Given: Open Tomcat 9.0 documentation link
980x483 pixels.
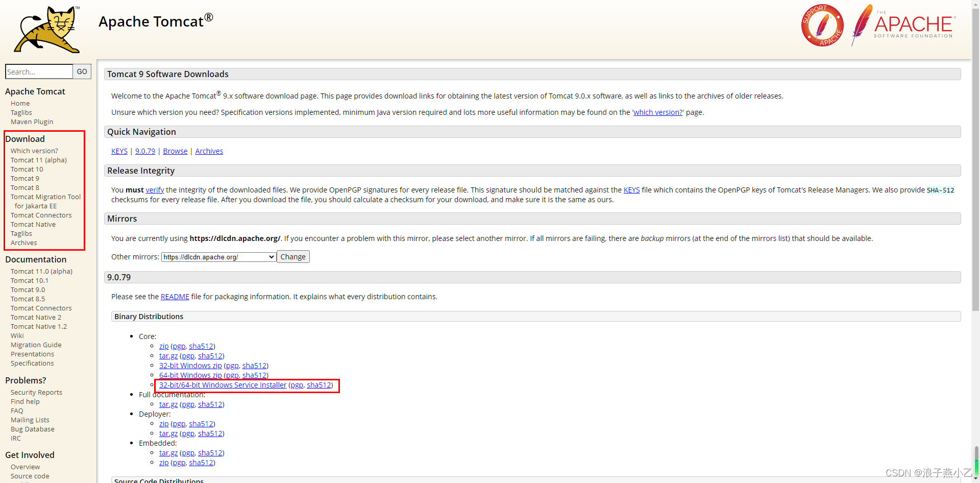Looking at the screenshot, I should pos(28,289).
